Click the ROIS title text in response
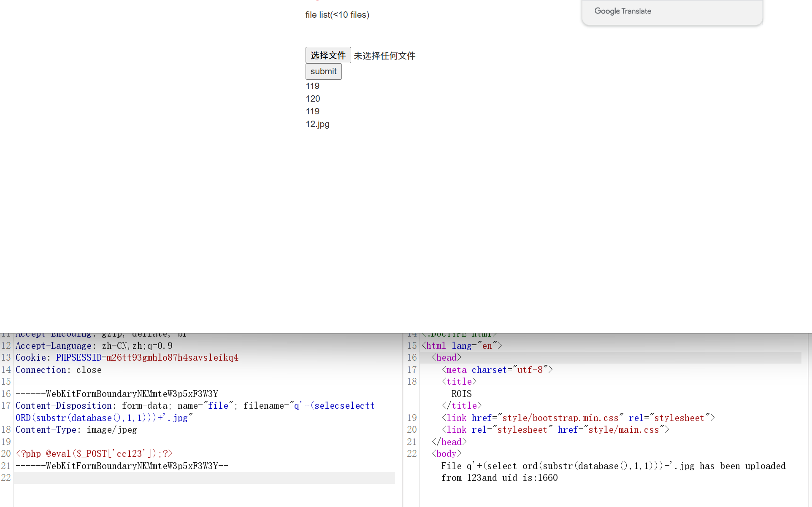The image size is (812, 507). [461, 394]
